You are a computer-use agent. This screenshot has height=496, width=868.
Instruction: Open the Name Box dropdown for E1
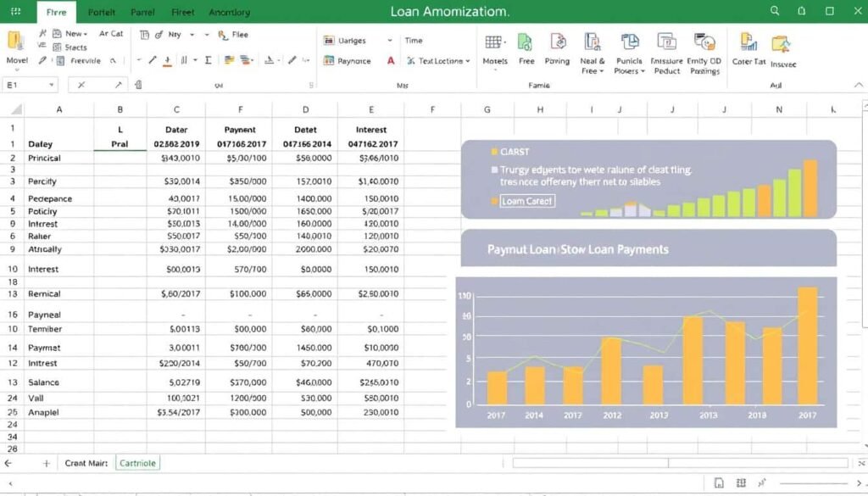[53, 85]
